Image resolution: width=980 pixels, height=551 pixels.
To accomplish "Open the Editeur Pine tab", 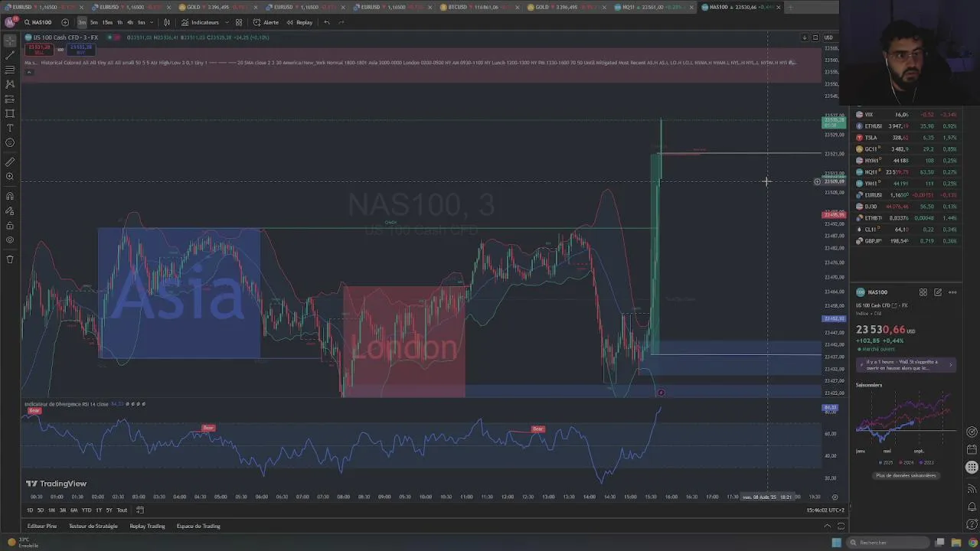I will [42, 527].
